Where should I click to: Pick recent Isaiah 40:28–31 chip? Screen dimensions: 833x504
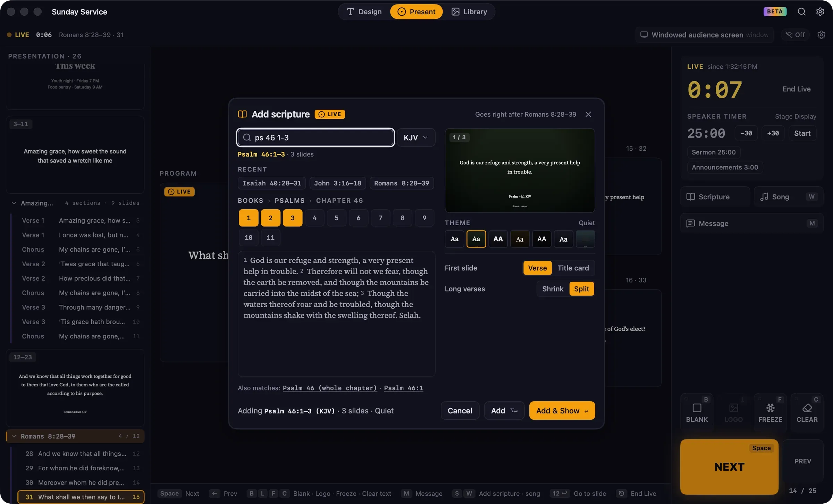[x=271, y=183]
